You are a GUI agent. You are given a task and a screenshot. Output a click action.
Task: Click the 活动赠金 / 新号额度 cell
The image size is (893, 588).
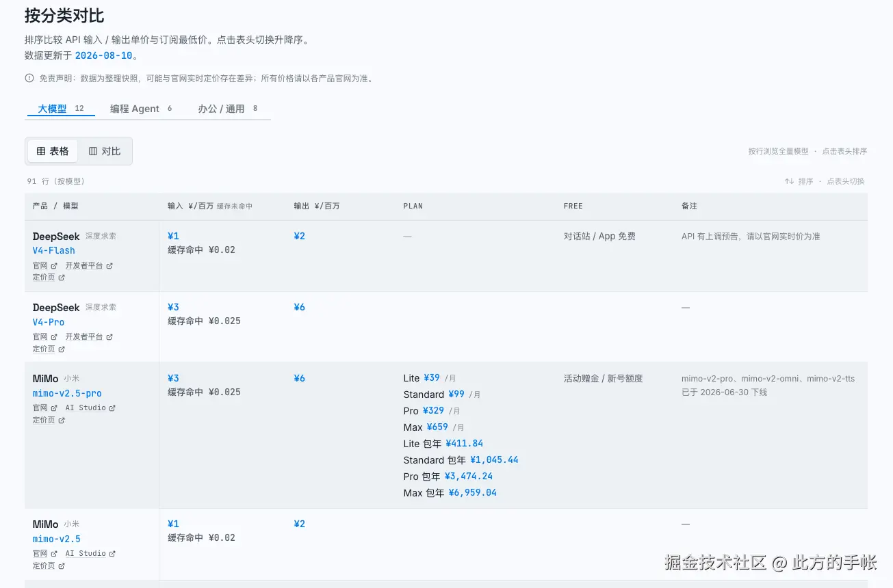coord(604,378)
